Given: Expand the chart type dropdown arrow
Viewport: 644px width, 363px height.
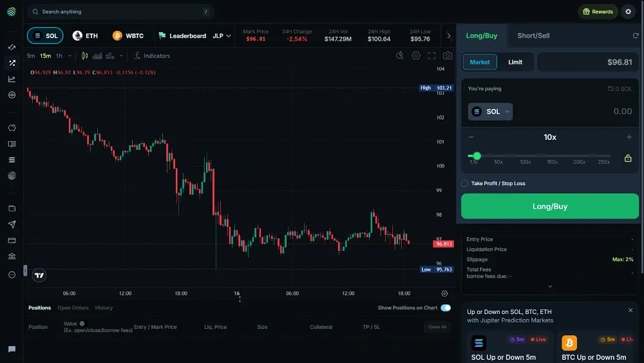Looking at the screenshot, I should pos(121,55).
